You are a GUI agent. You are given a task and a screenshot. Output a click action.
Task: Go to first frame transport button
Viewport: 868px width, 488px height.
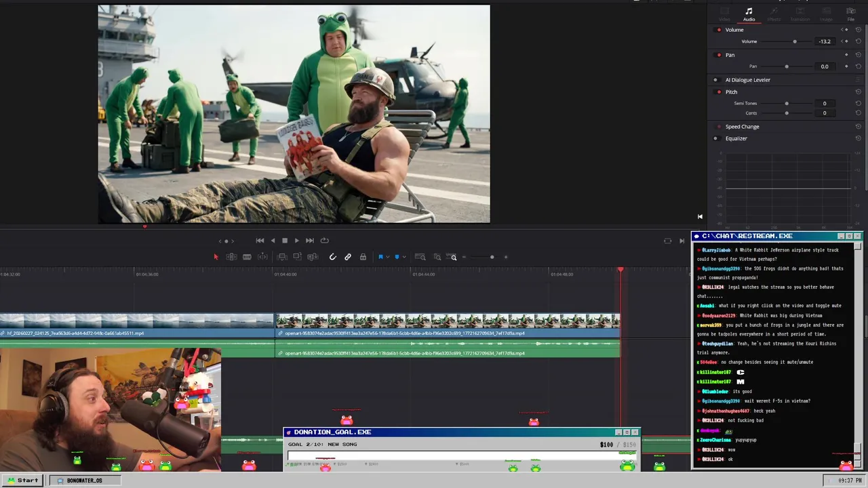pyautogui.click(x=260, y=241)
